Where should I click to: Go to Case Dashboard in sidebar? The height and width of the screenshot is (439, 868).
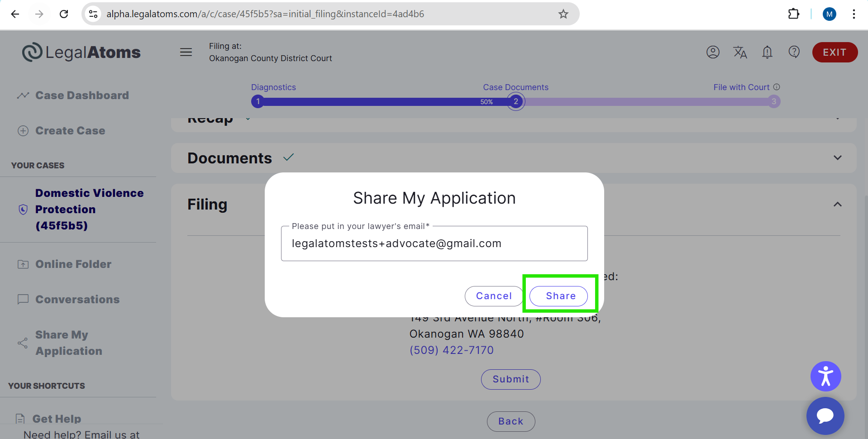[x=82, y=95]
